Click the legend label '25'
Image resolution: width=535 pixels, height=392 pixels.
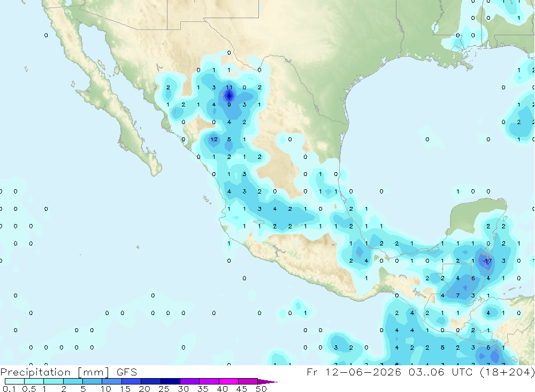(164, 389)
